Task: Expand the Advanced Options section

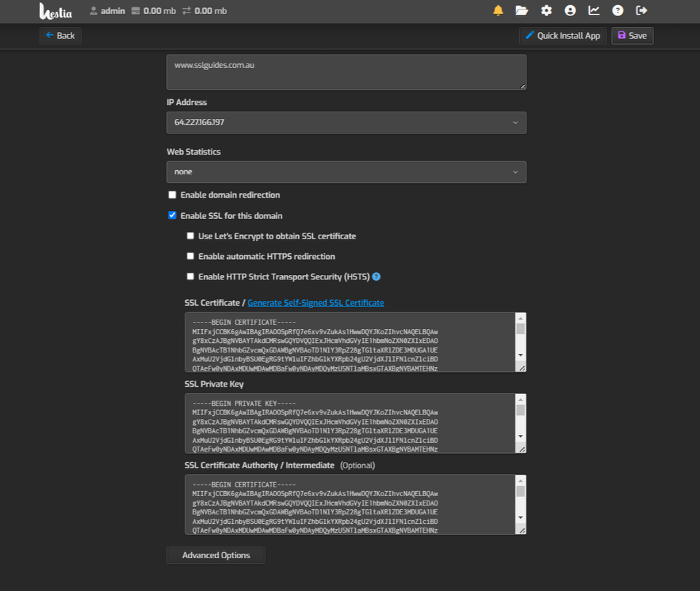Action: 215,555
